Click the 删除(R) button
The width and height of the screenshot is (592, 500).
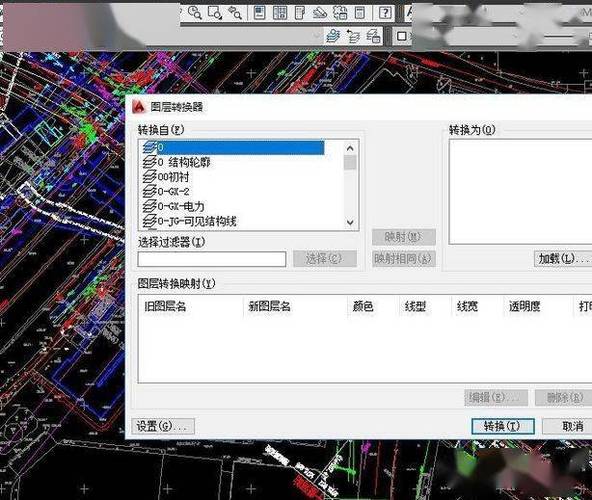(x=565, y=398)
